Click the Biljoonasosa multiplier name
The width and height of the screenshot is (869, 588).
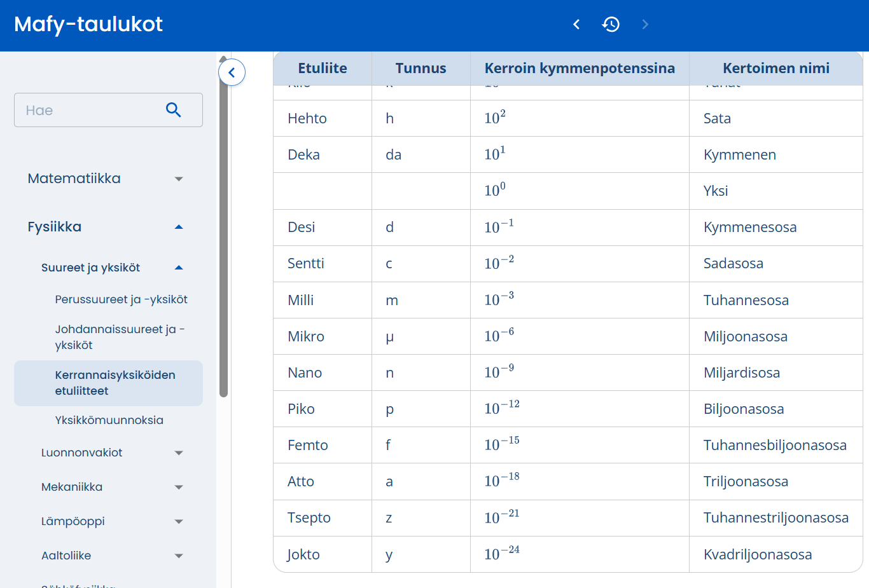tap(744, 409)
